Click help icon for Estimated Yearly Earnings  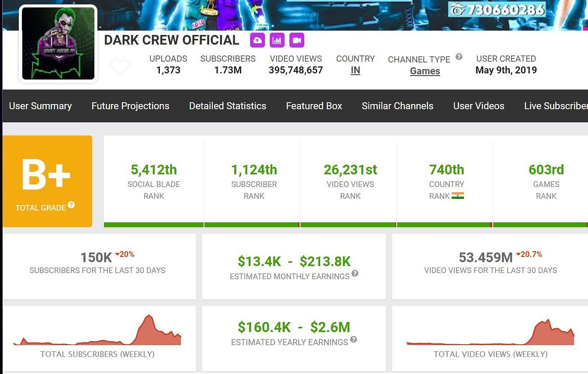tap(353, 339)
